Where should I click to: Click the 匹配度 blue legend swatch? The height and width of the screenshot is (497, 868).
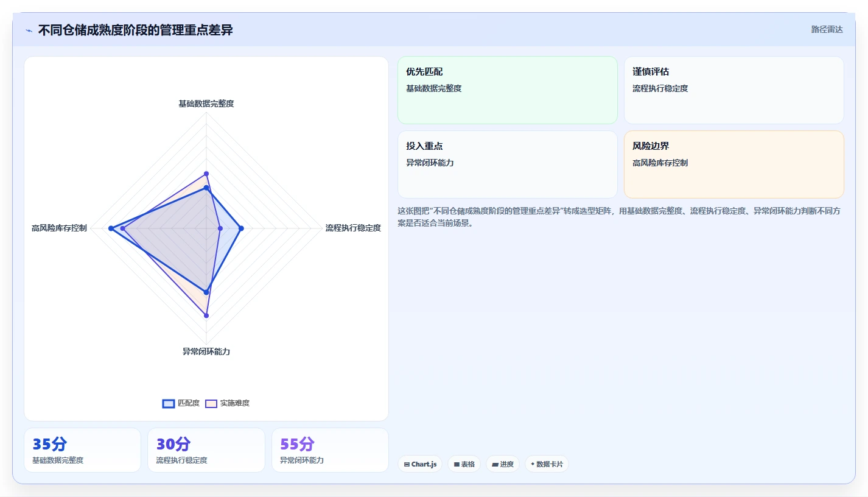[x=169, y=403]
